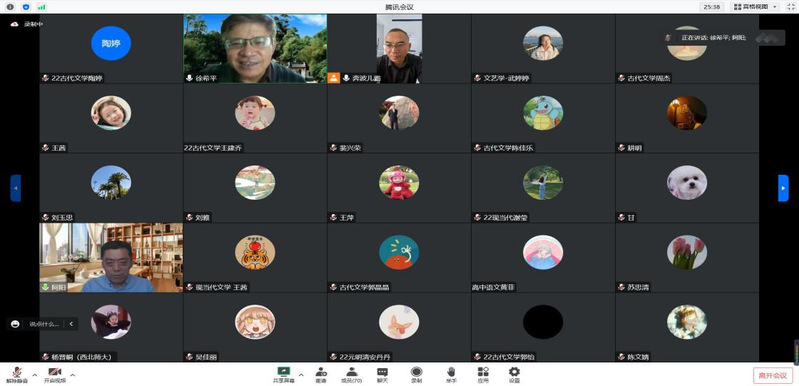
Task: Open the Chat (聊天) panel
Action: pyautogui.click(x=382, y=375)
